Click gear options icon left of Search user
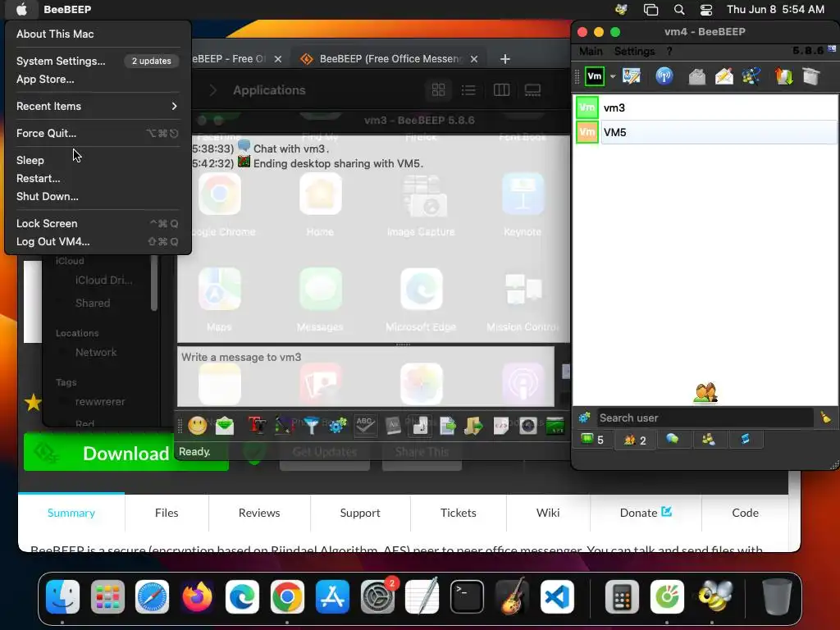840x630 pixels. pyautogui.click(x=584, y=418)
